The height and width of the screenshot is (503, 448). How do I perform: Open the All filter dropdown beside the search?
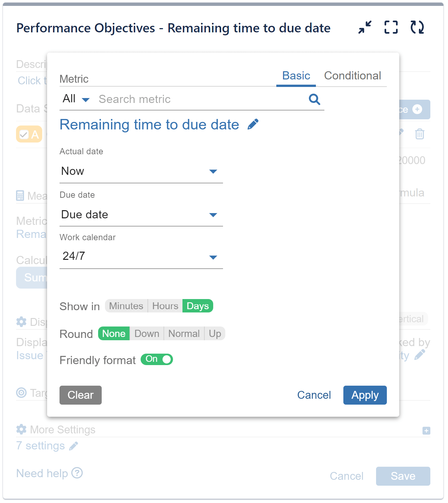(x=75, y=99)
